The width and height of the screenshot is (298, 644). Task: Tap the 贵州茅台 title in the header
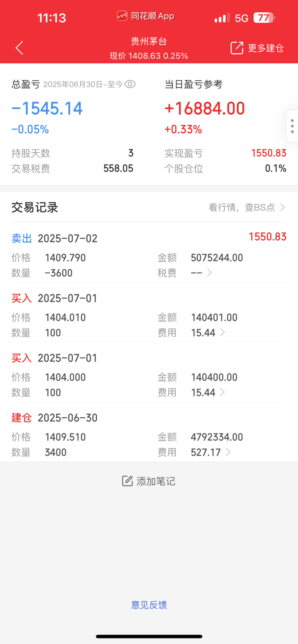click(149, 41)
